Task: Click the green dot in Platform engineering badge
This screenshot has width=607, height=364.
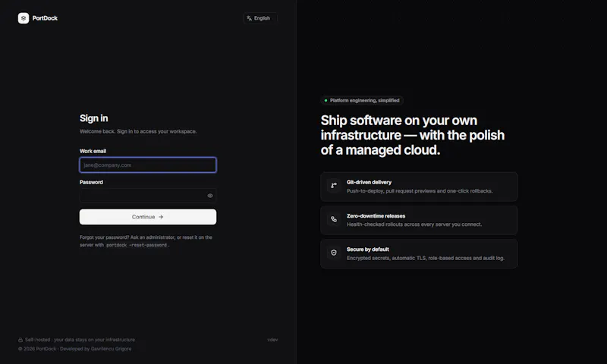Action: pyautogui.click(x=326, y=101)
